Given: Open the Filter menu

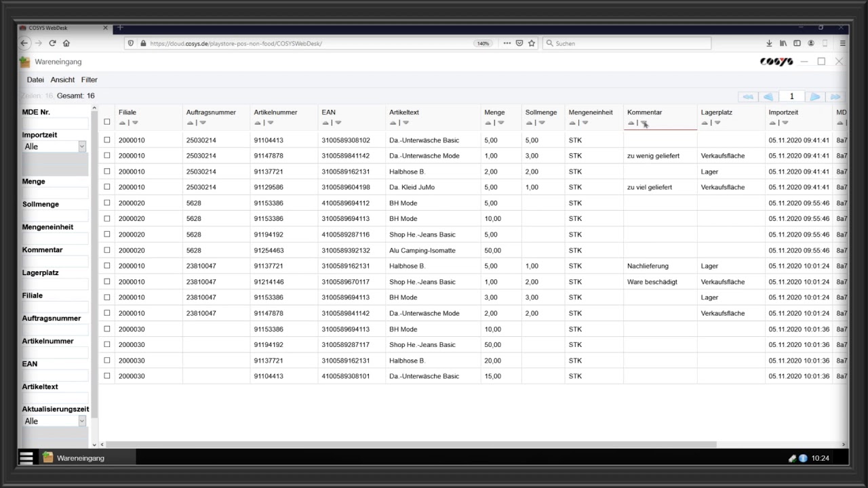Looking at the screenshot, I should 90,80.
